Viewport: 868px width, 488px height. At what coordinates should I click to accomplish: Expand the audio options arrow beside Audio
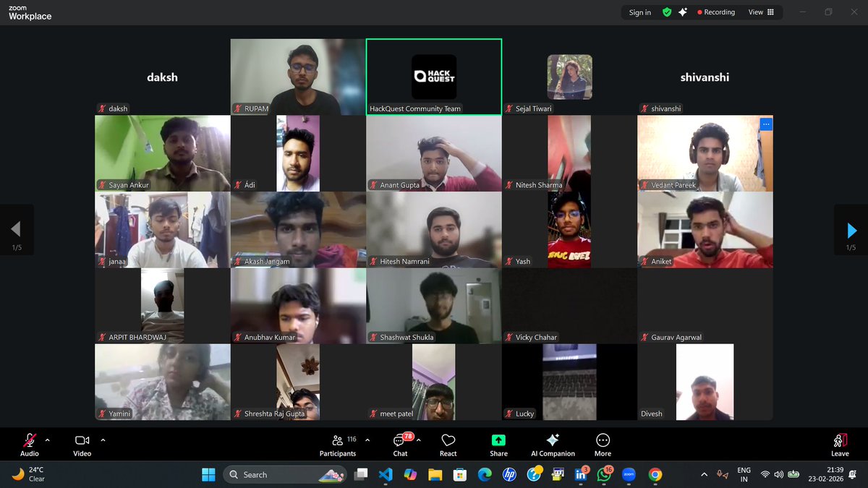coord(48,440)
